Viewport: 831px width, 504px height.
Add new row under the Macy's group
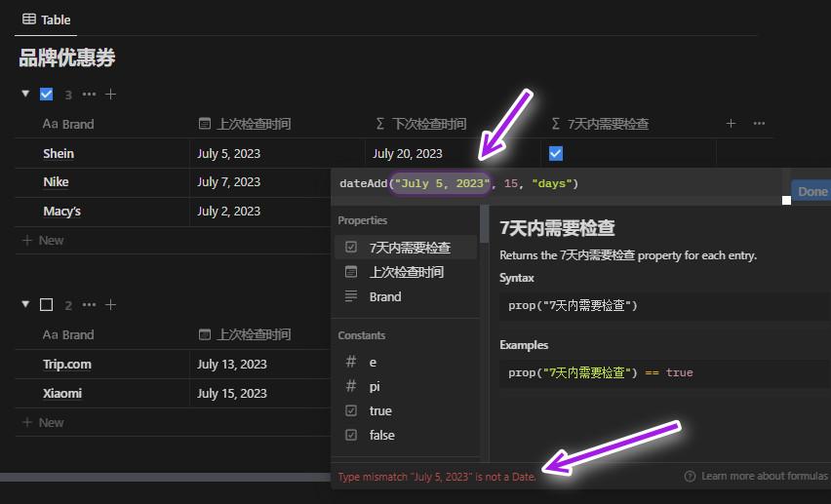[x=43, y=240]
